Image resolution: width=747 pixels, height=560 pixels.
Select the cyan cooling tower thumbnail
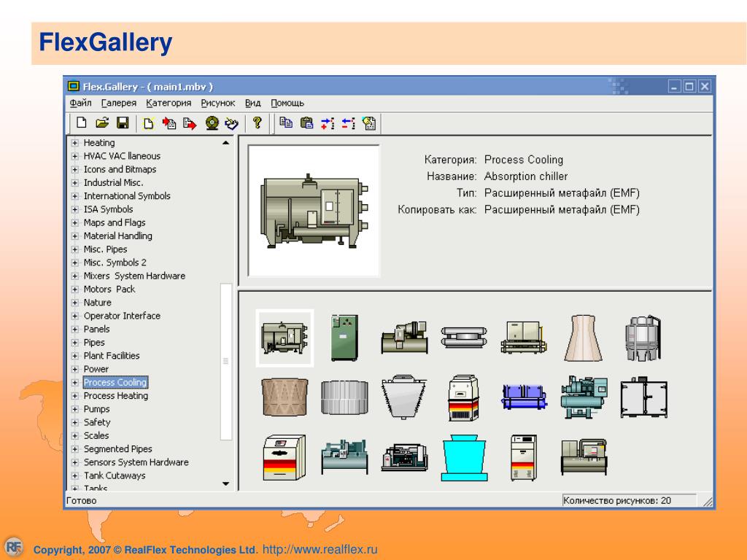[464, 457]
